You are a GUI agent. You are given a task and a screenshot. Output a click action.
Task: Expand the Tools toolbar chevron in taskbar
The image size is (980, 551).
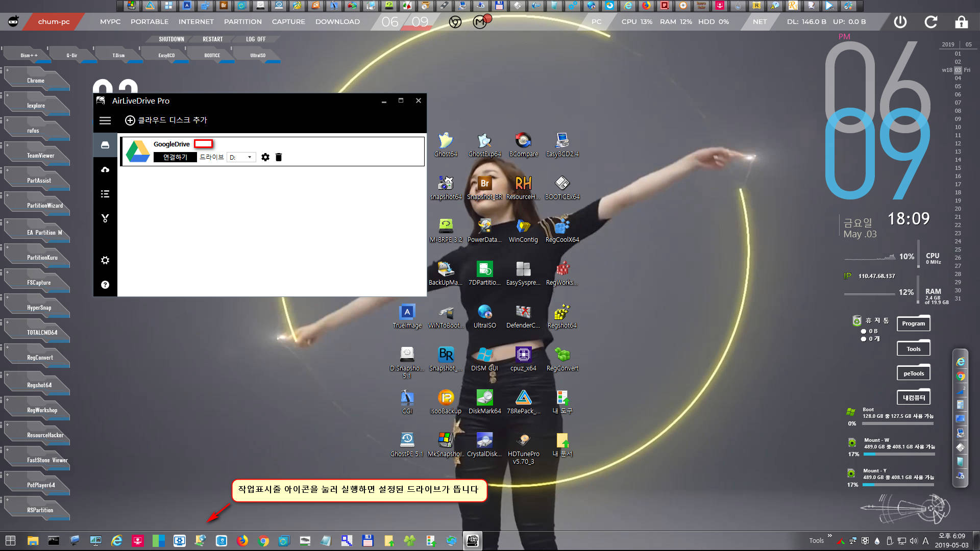click(x=829, y=536)
